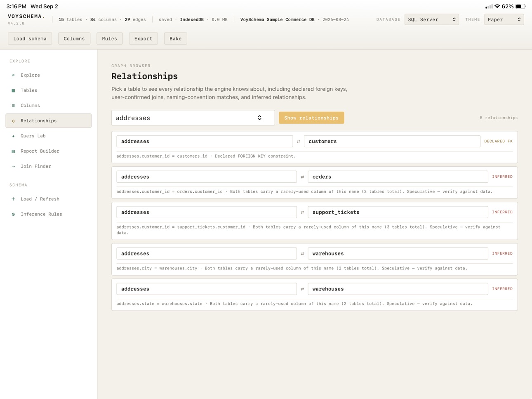Viewport: 532px width, 399px height.
Task: Click the customers table field
Action: pos(392,141)
